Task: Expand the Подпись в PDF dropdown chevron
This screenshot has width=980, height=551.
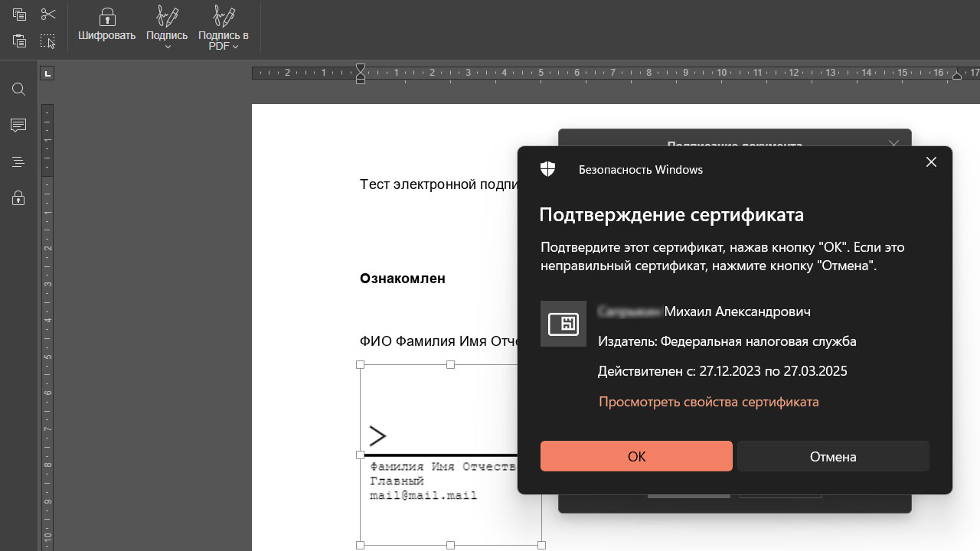Action: pyautogui.click(x=235, y=47)
